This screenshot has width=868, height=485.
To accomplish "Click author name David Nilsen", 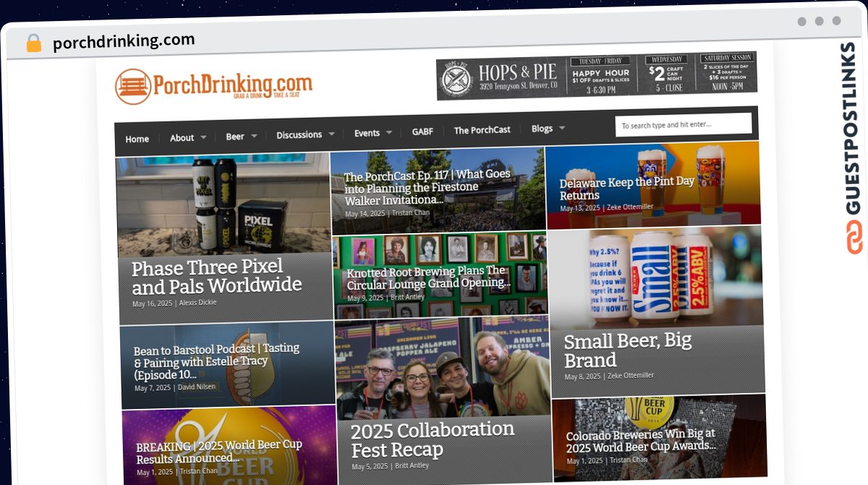I will (197, 387).
